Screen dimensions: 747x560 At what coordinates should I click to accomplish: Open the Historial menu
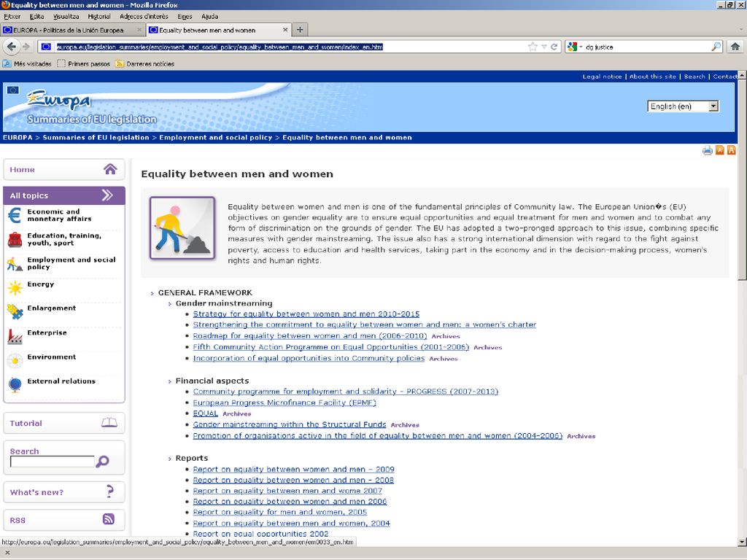click(x=99, y=16)
